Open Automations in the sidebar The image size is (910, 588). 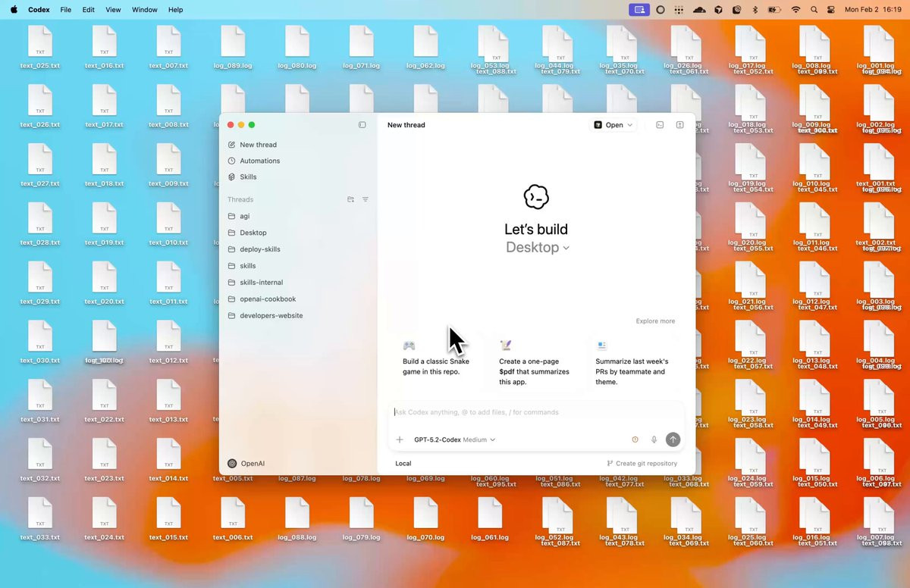click(x=298, y=161)
